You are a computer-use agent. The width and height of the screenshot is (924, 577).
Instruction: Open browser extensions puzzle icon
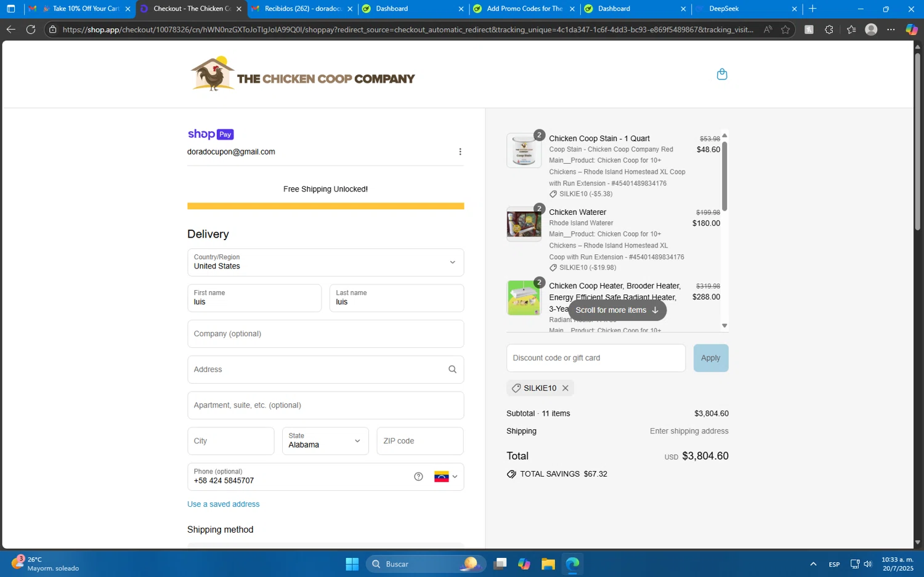[829, 30]
